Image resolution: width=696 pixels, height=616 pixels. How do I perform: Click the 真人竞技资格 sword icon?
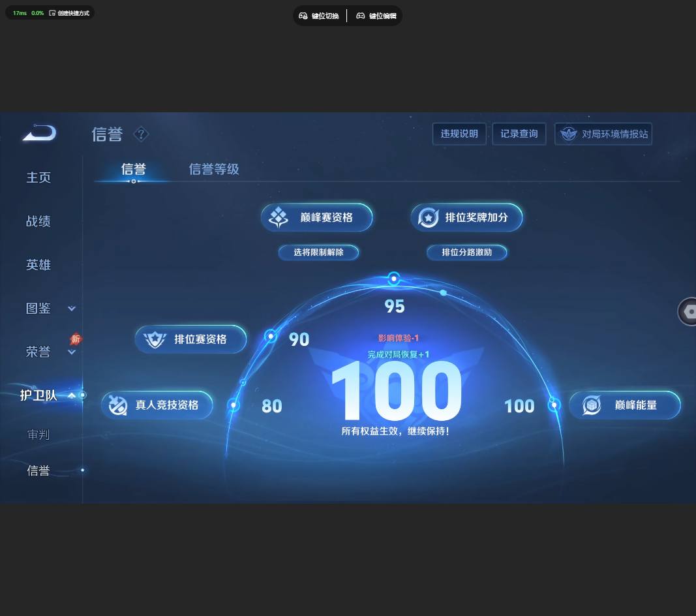(118, 405)
